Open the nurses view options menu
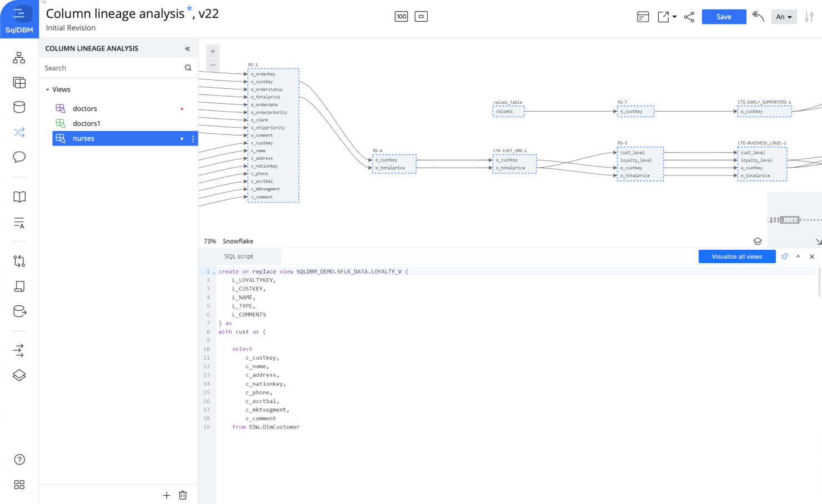This screenshot has height=504, width=822. [193, 139]
